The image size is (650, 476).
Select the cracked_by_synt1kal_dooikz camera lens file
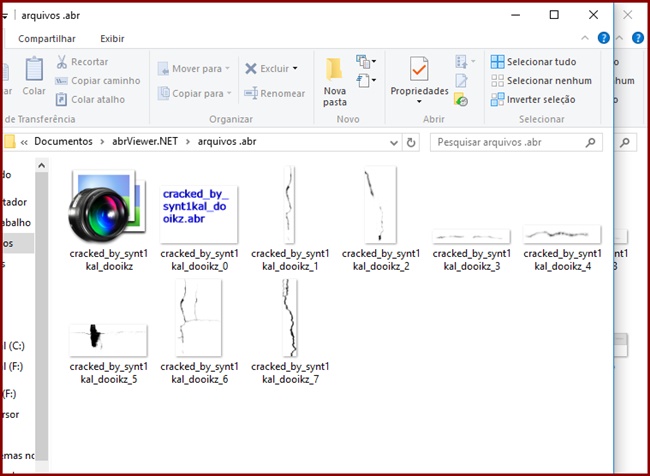(x=107, y=206)
